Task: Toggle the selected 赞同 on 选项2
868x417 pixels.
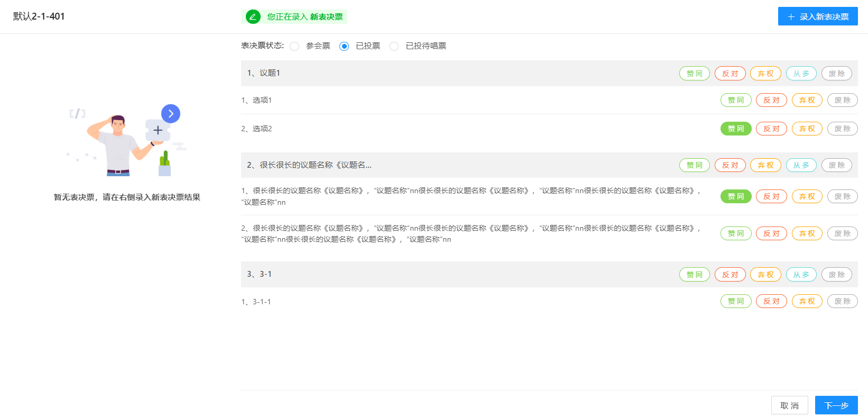Action: 735,129
